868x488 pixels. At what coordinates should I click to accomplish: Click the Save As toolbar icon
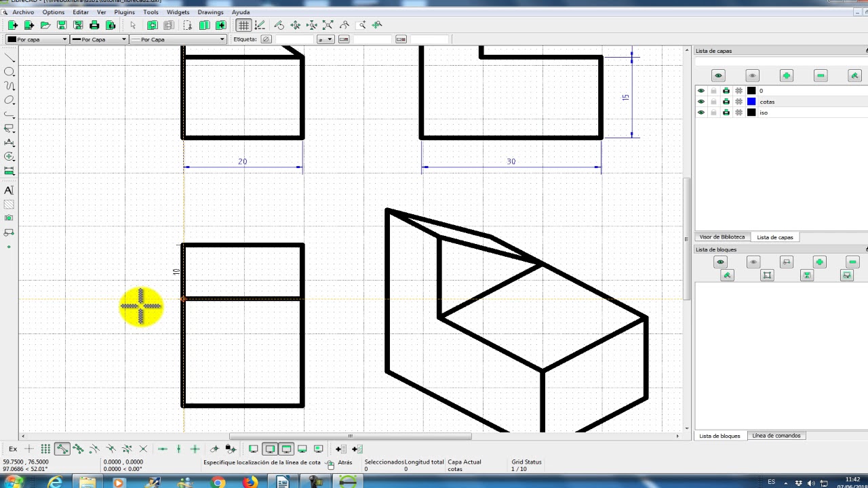(78, 25)
